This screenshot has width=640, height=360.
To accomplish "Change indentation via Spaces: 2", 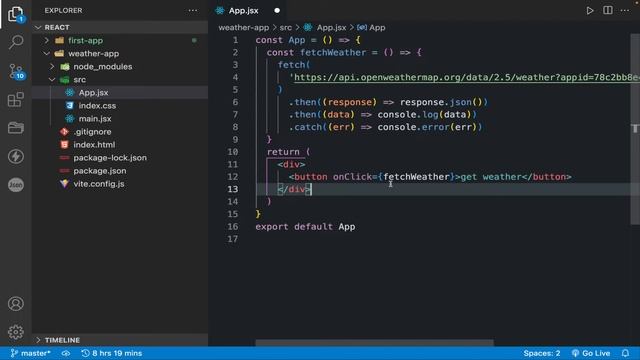I will coord(542,353).
